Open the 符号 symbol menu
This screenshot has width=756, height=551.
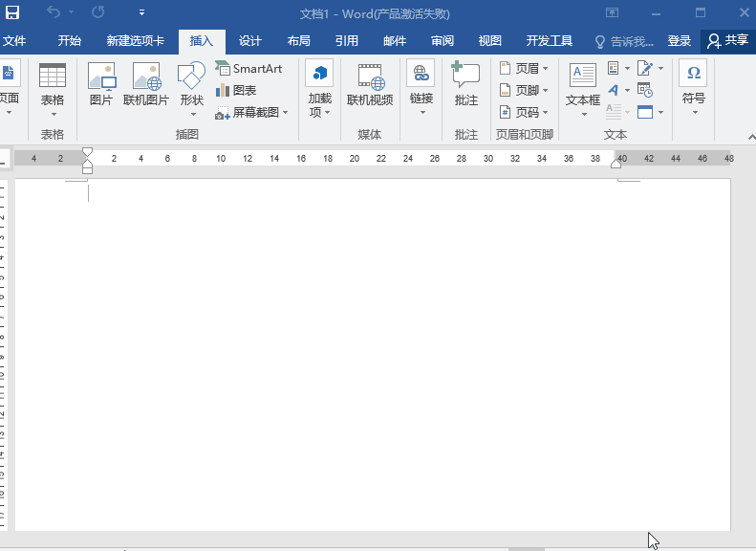(693, 88)
